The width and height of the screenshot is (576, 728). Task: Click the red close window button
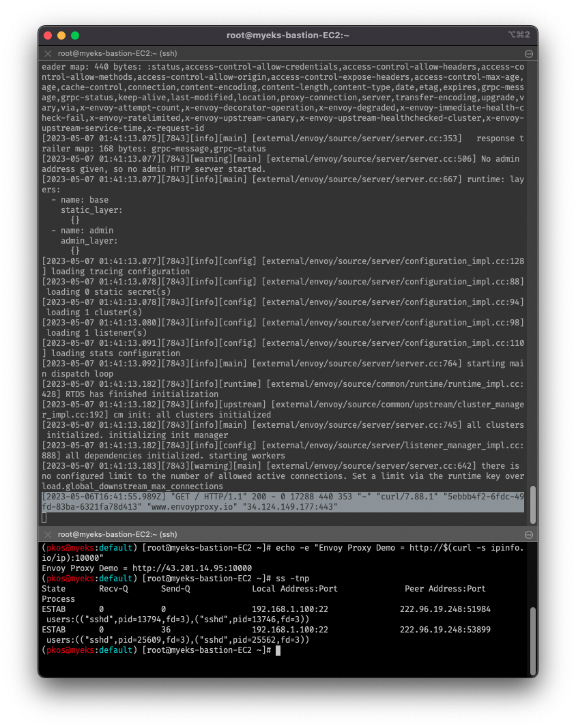48,35
